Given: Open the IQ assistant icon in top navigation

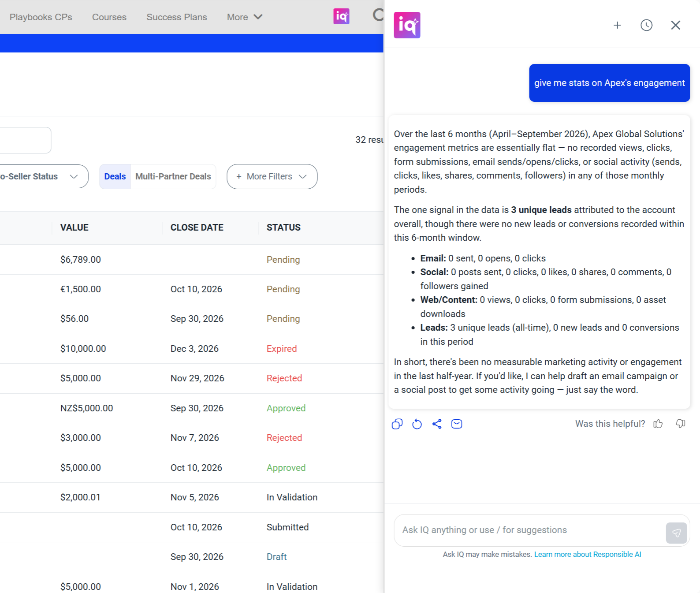Looking at the screenshot, I should pyautogui.click(x=341, y=16).
